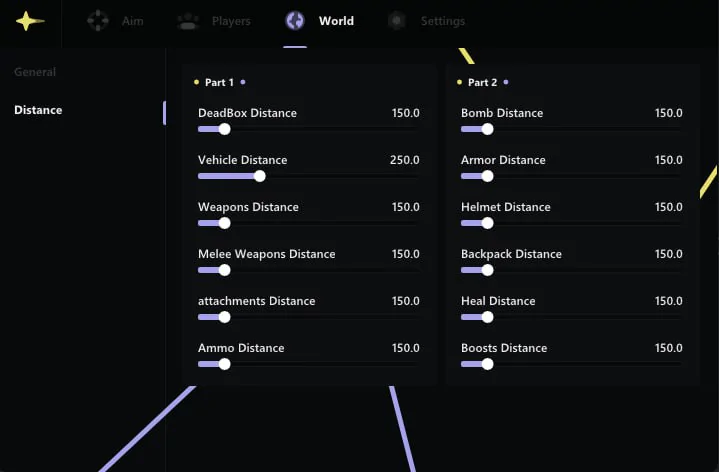The image size is (719, 472).
Task: Click the Melee Weapons Distance slider
Action: coord(224,270)
